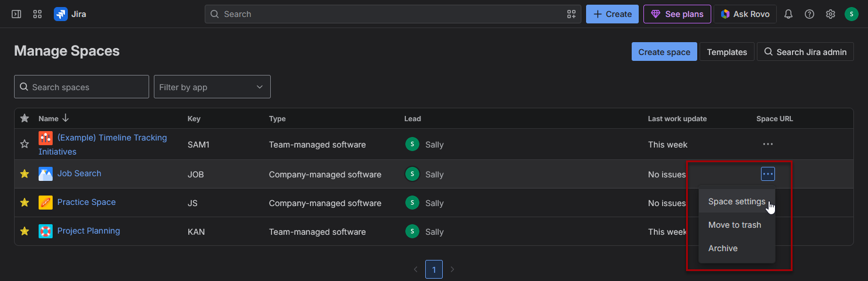Open the app switcher grid icon
This screenshot has height=281, width=868.
click(37, 14)
